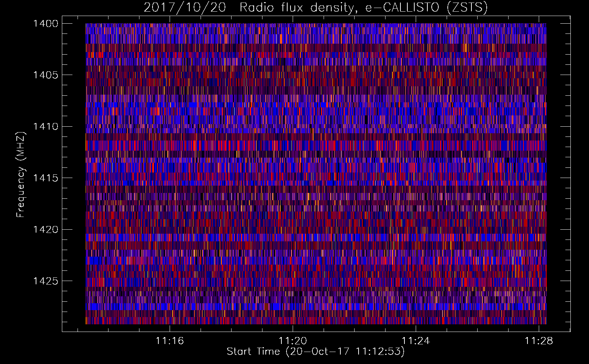
Task: Click the 11:24 time axis label
Action: [415, 341]
